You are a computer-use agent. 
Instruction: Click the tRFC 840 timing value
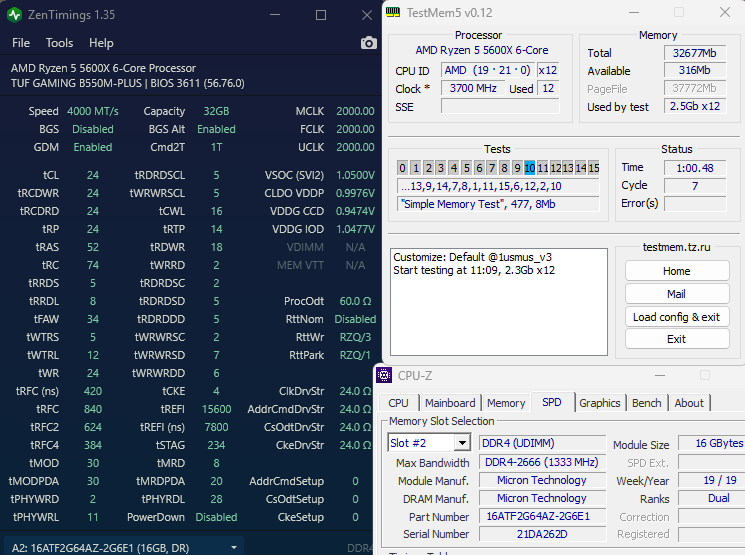(93, 409)
